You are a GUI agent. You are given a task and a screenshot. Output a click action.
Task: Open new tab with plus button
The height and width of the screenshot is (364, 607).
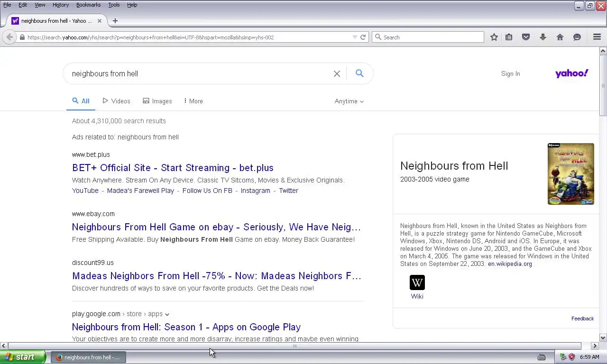click(115, 21)
